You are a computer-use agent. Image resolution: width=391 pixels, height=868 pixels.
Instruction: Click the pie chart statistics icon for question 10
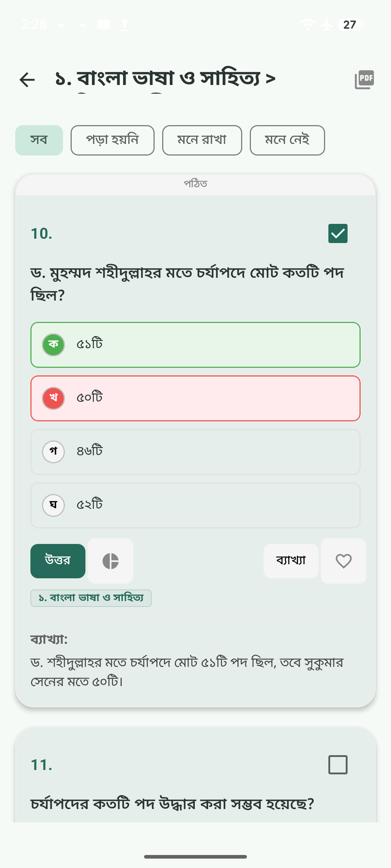coord(110,561)
